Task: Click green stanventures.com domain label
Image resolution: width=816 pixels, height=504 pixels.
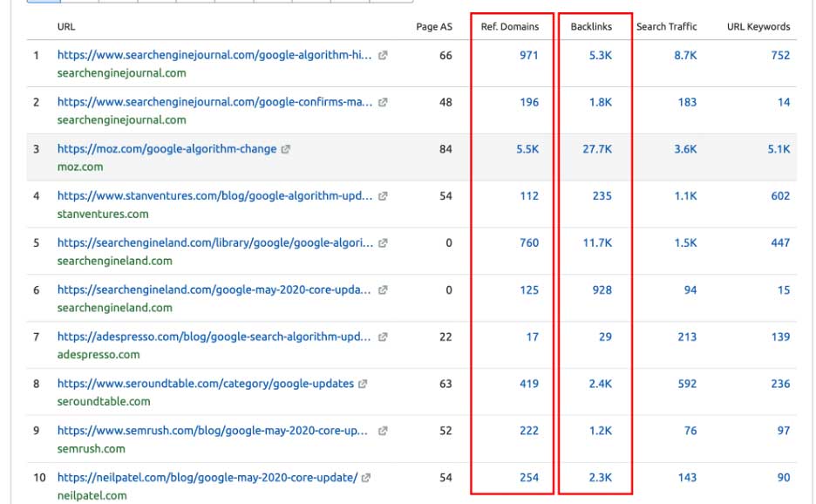Action: 103,214
